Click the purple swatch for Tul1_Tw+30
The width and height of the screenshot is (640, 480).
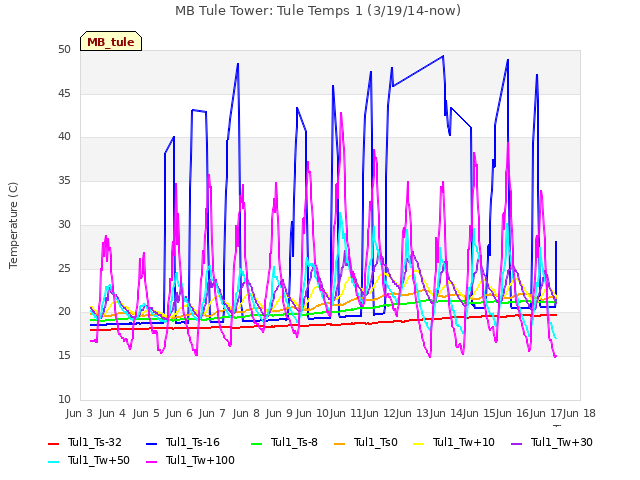click(517, 443)
